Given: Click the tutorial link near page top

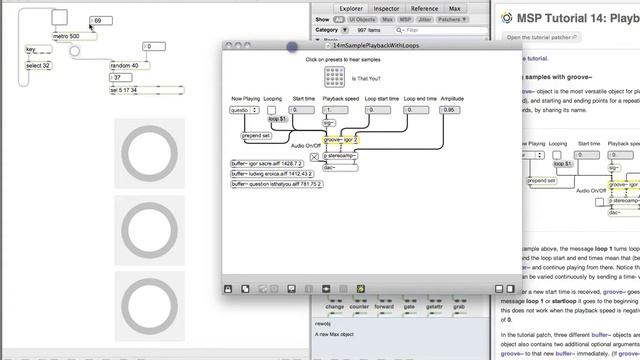Looking at the screenshot, I should [537, 58].
